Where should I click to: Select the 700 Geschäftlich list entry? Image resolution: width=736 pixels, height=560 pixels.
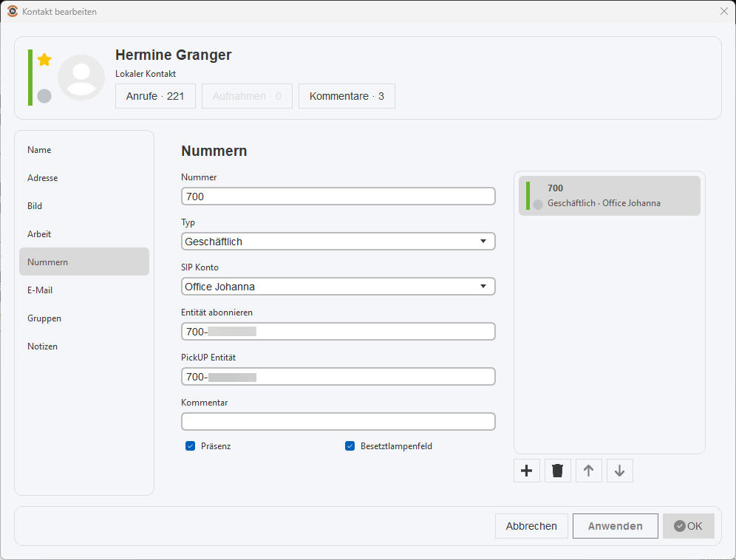[x=609, y=196]
